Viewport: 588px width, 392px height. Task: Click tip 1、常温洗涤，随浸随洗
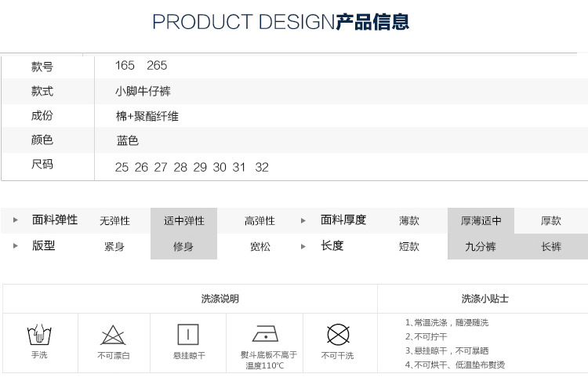[447, 322]
